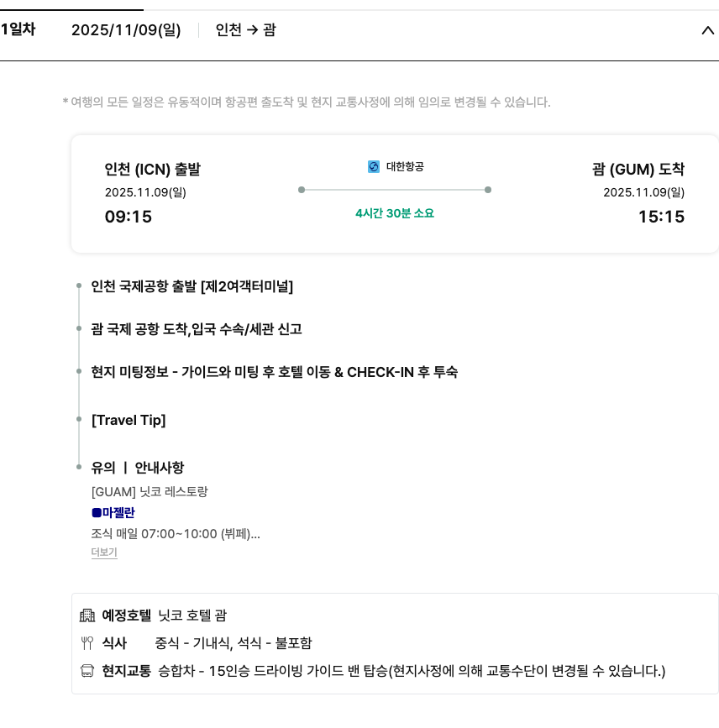The image size is (719, 728).
Task: Expand details with the 더보기 link
Action: (x=104, y=553)
